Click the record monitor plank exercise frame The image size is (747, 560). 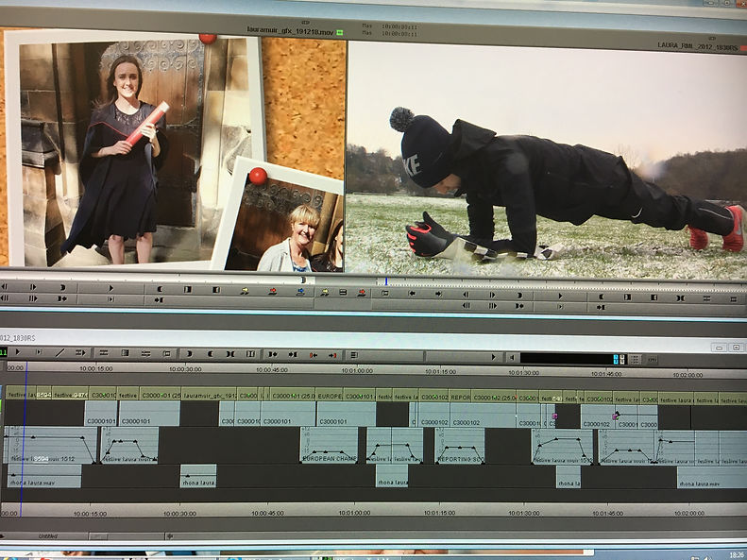[546, 161]
